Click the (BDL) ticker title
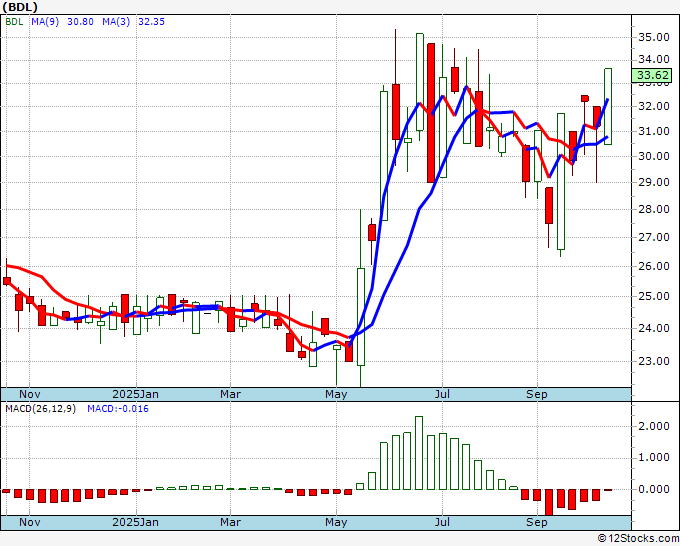The height and width of the screenshot is (546, 680). [24, 8]
